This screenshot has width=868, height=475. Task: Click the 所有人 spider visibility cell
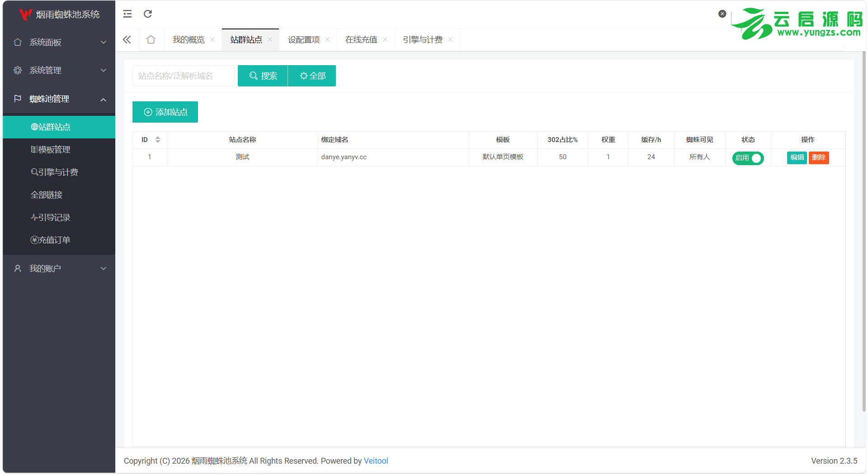coord(699,157)
